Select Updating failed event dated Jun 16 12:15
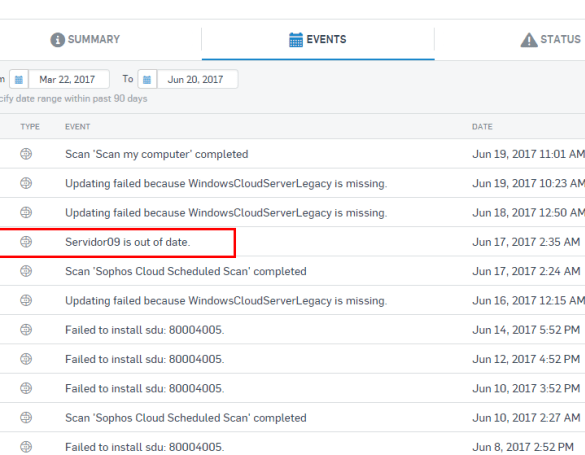 226,301
